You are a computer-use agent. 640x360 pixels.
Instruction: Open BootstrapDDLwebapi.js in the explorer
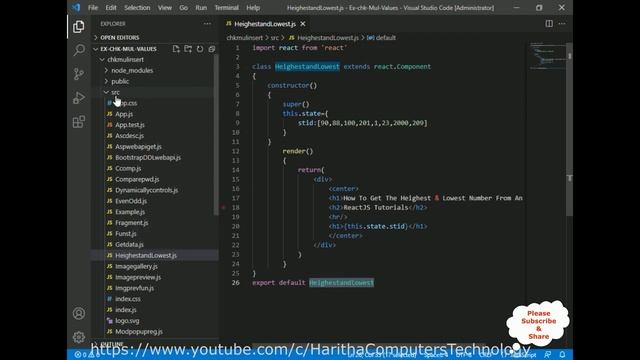pyautogui.click(x=148, y=158)
